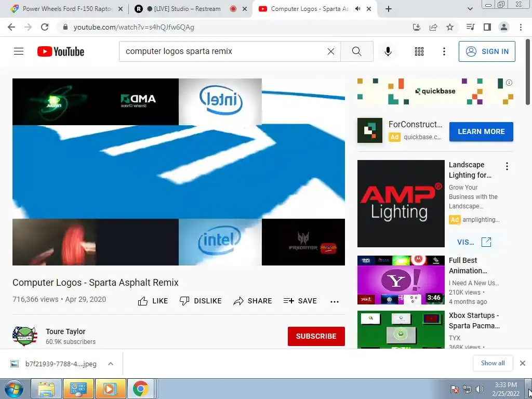Viewport: 532px width, 399px height.
Task: Dislike the video
Action: 201,301
